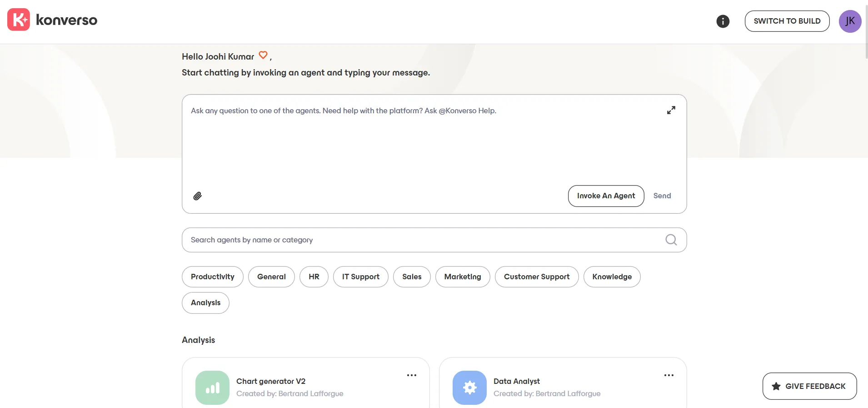Click the Chart generator V2 bar chart icon

(212, 388)
